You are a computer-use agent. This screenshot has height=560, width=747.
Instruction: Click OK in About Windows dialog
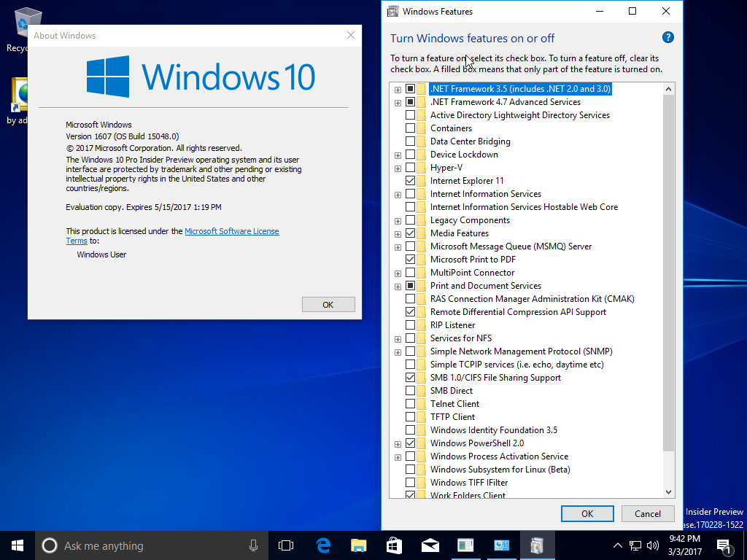[328, 305]
